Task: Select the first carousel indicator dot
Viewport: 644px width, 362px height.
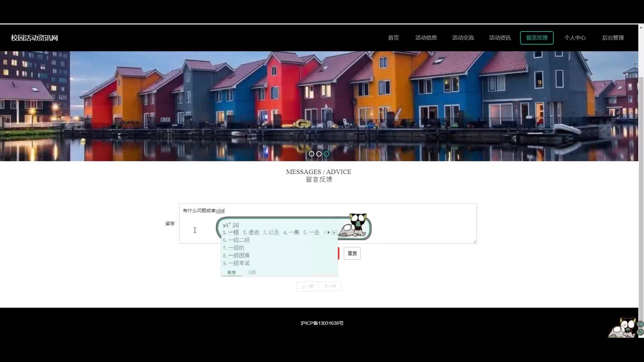Action: click(x=312, y=154)
